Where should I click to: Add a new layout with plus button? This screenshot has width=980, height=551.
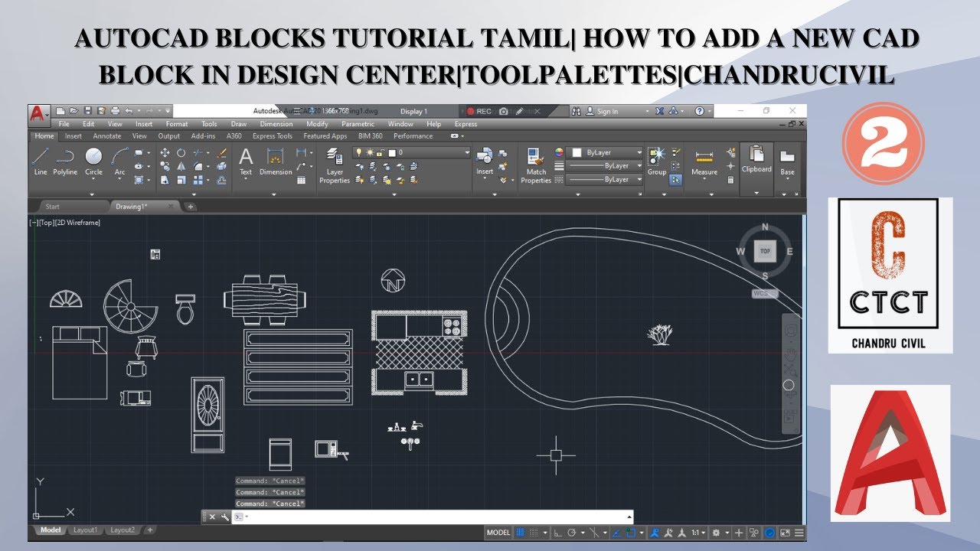(150, 530)
